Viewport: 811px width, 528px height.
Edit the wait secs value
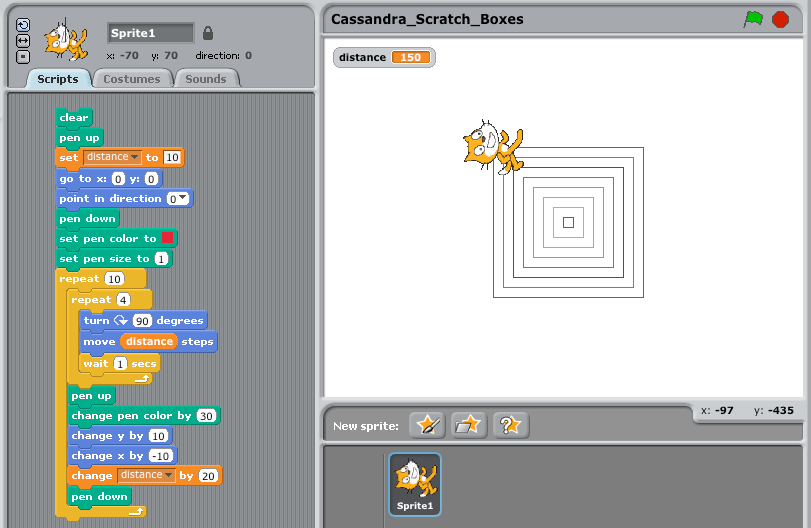120,364
